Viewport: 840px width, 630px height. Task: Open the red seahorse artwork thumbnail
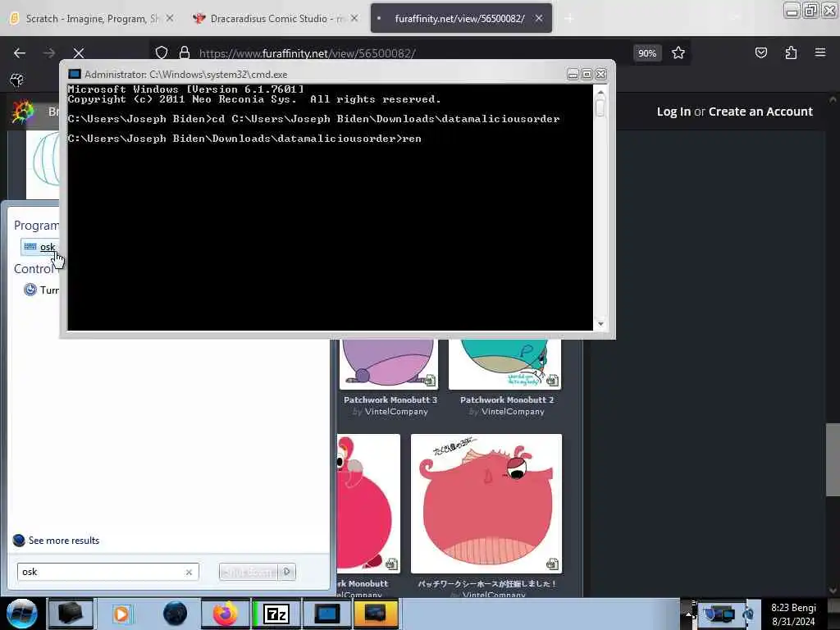coord(486,504)
